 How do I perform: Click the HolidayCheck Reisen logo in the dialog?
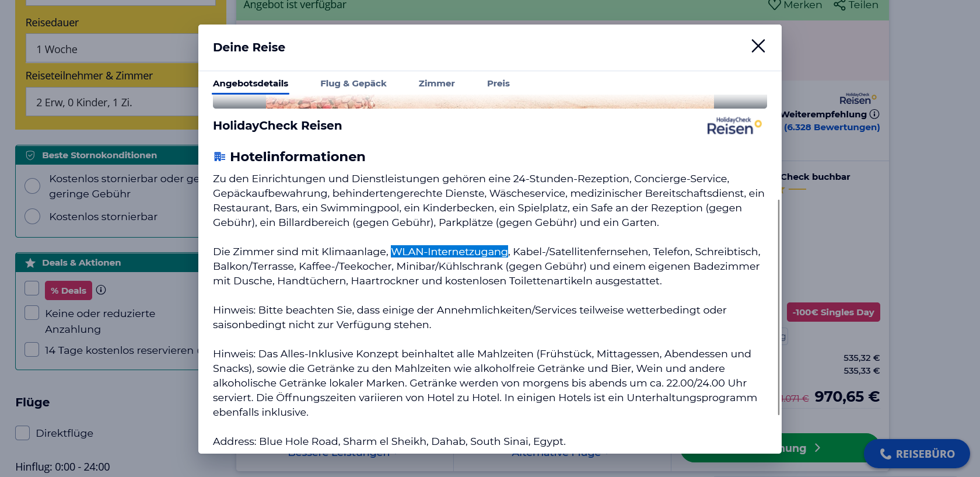(734, 126)
